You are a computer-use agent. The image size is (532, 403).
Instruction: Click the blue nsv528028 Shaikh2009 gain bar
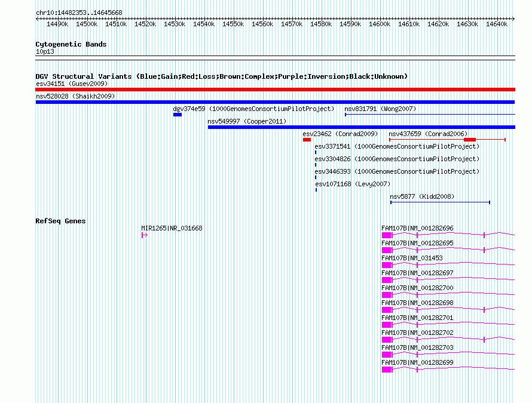pyautogui.click(x=275, y=102)
